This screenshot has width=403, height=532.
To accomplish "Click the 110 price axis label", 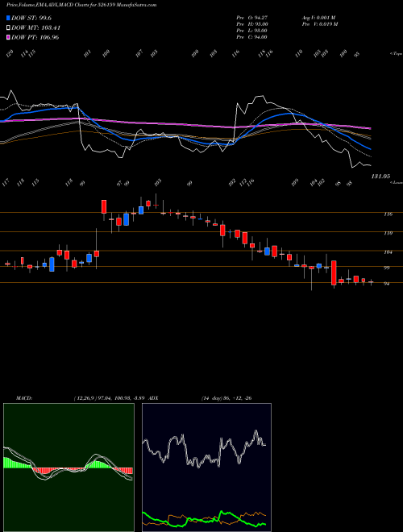I will click(388, 233).
